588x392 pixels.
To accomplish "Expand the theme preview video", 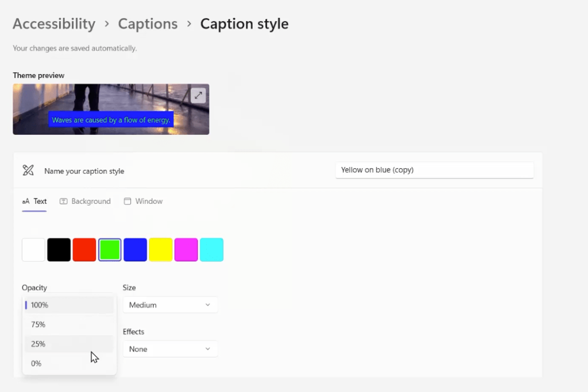I will pyautogui.click(x=198, y=95).
